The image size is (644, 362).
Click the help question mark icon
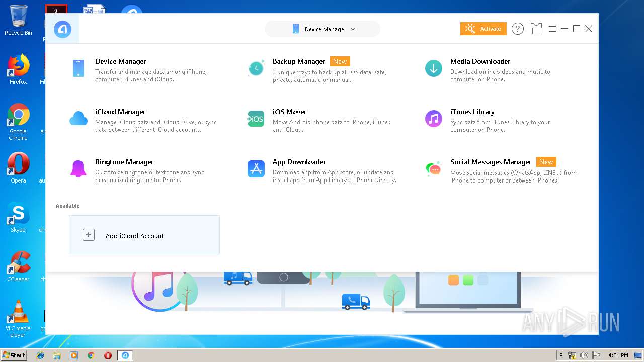(x=518, y=29)
